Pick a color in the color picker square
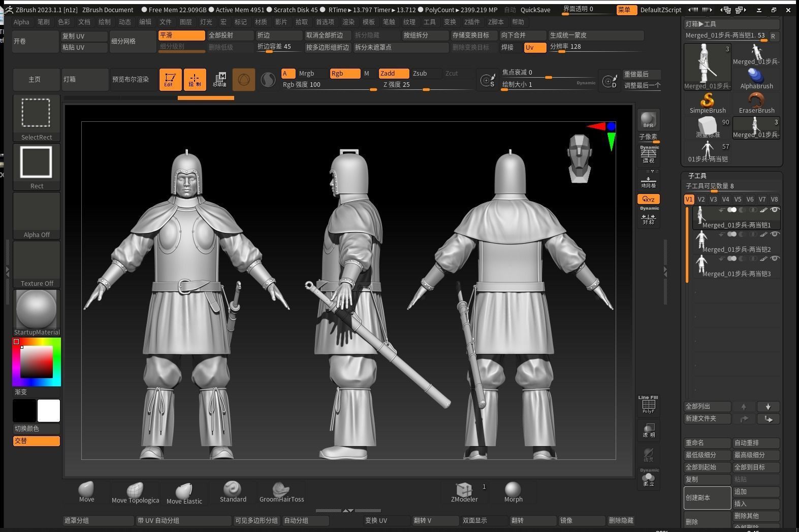The width and height of the screenshot is (799, 532). pos(37,361)
